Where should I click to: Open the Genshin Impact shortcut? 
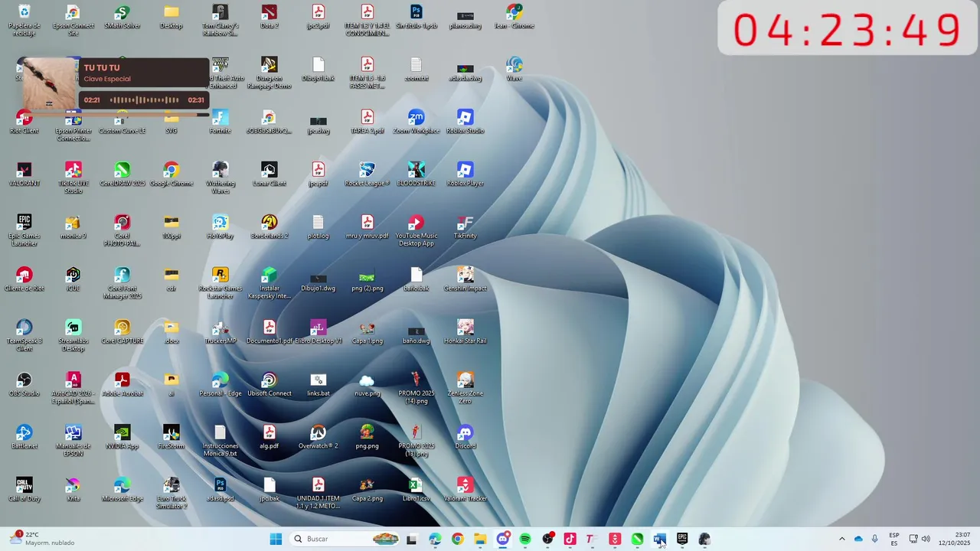coord(465,279)
